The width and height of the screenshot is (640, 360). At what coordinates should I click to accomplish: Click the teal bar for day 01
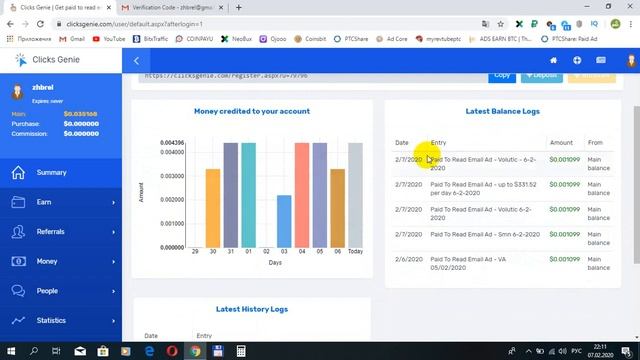(x=249, y=195)
